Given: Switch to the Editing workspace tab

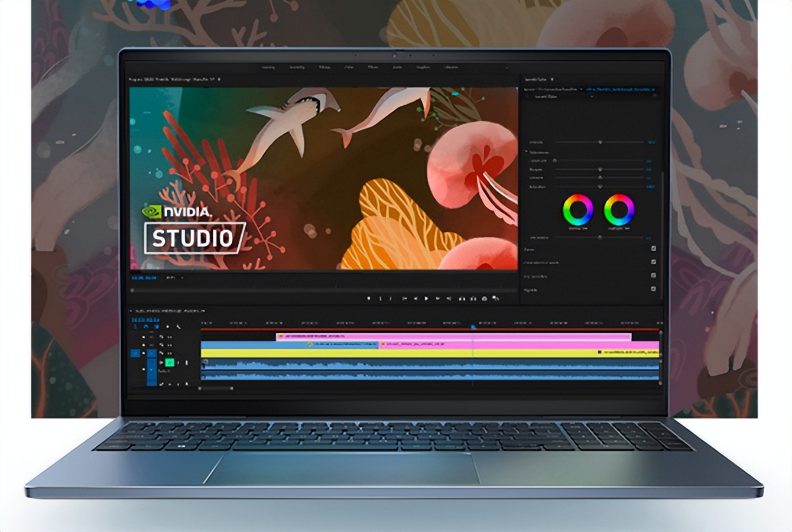Looking at the screenshot, I should click(324, 67).
